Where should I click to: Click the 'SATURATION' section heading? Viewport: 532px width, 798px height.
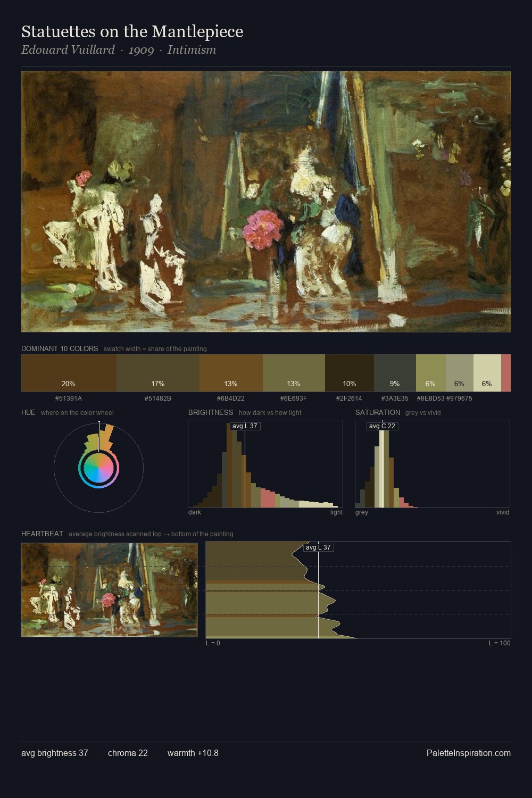coord(378,412)
